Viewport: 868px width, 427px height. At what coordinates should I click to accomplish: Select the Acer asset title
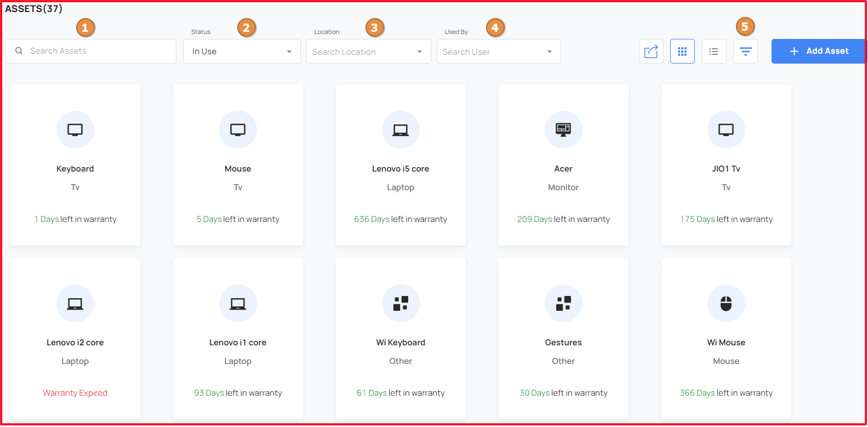point(563,169)
